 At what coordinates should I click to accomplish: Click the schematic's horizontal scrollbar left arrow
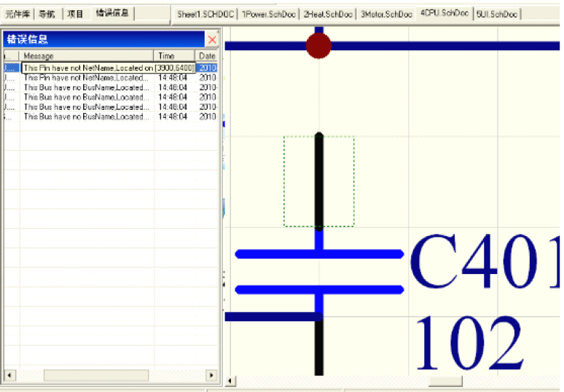[x=231, y=381]
